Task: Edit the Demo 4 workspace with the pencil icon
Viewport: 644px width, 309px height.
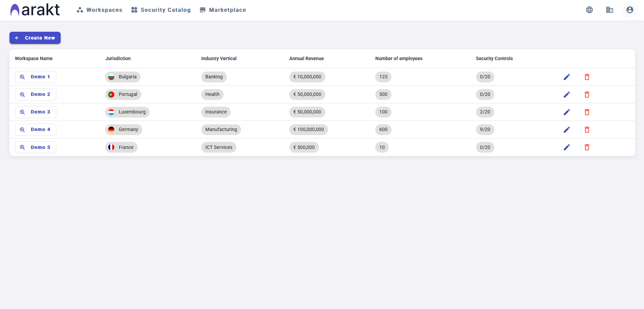Action: pos(567,130)
